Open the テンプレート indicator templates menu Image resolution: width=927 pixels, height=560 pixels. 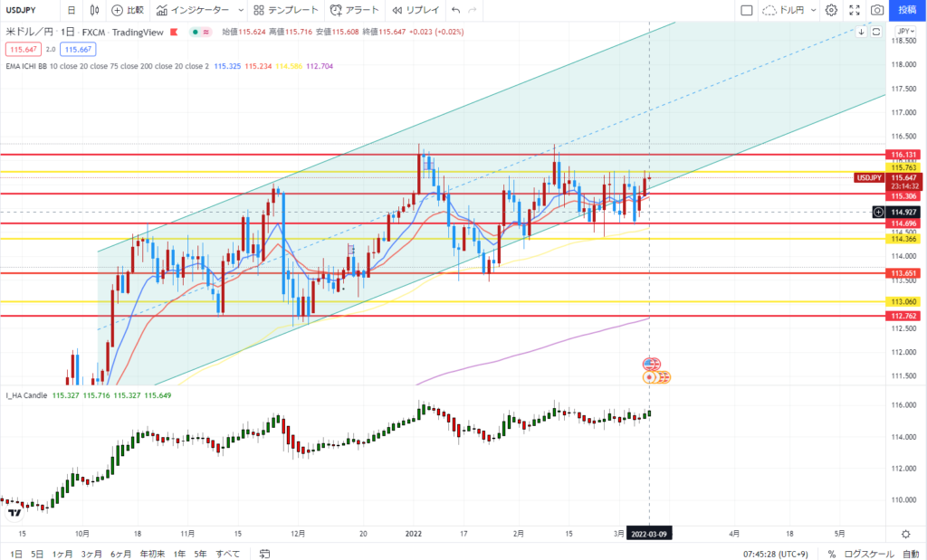285,10
